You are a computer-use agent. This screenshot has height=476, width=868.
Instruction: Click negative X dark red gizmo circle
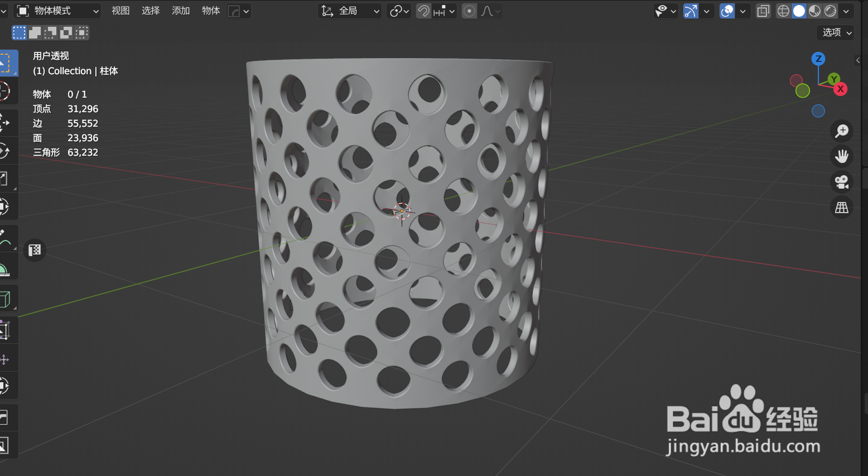tap(797, 81)
